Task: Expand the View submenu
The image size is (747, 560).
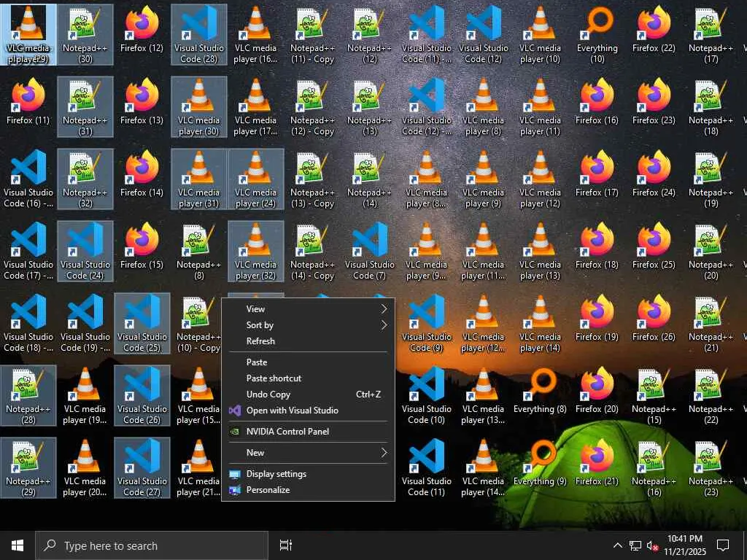Action: coord(309,309)
